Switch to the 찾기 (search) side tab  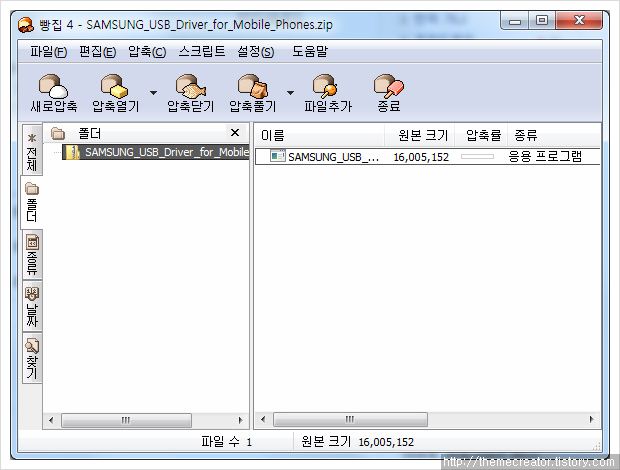tap(32, 358)
